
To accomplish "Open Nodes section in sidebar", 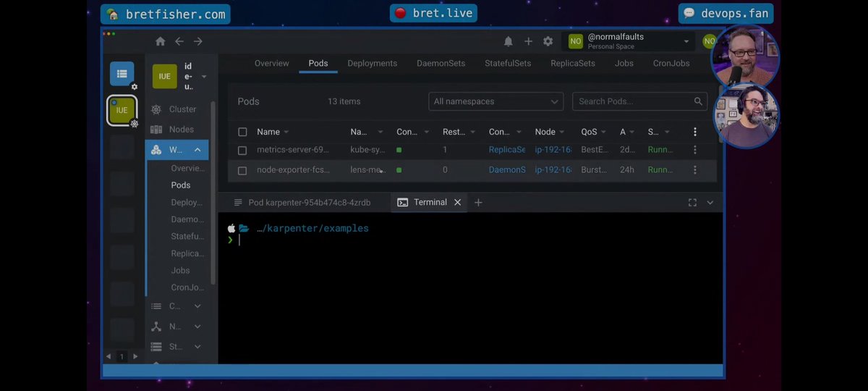I will [x=177, y=130].
